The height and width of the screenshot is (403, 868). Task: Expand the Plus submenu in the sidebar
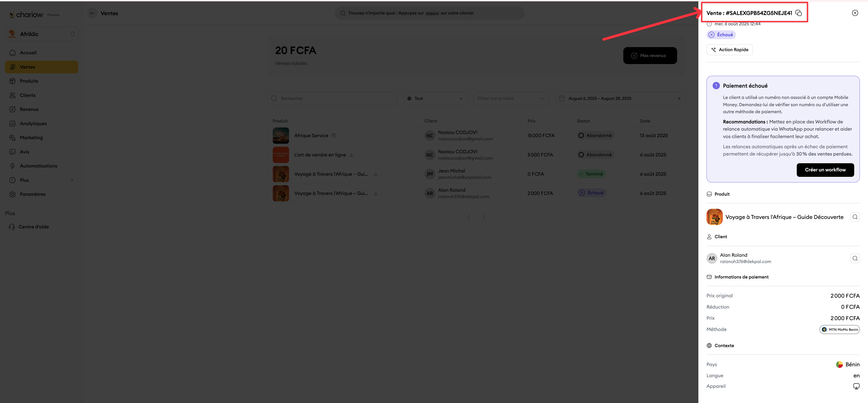(41, 180)
